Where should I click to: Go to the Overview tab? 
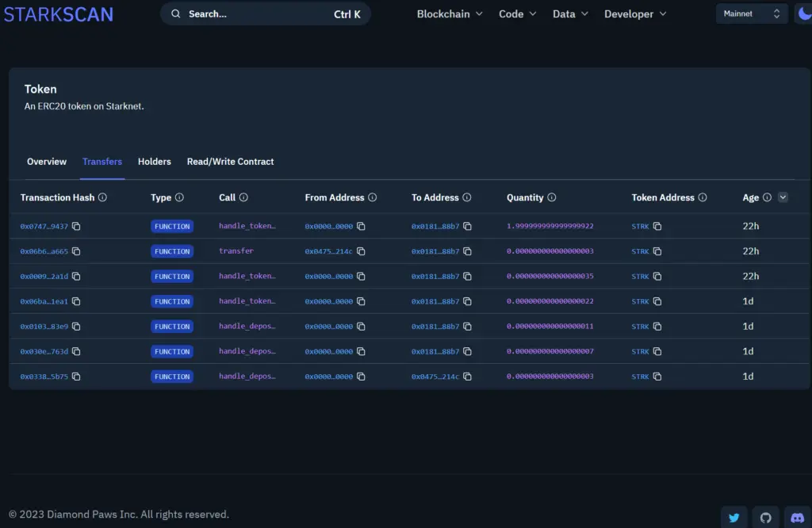[47, 162]
